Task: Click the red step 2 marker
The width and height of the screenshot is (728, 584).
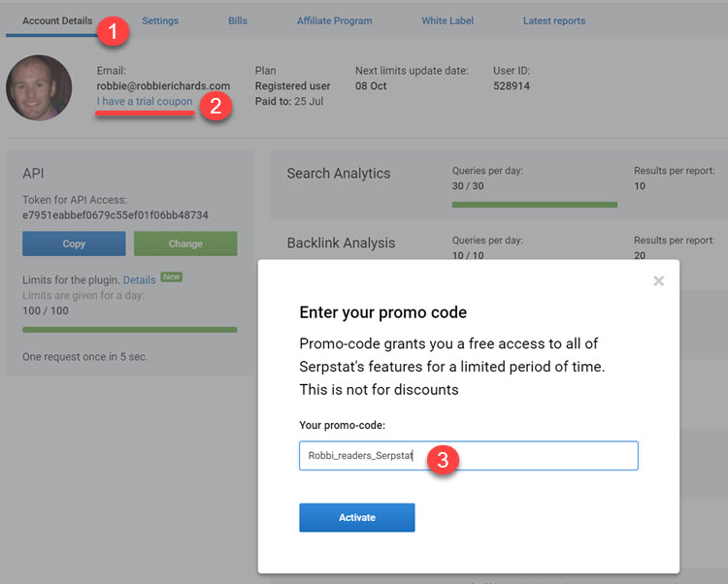Action: (x=215, y=106)
